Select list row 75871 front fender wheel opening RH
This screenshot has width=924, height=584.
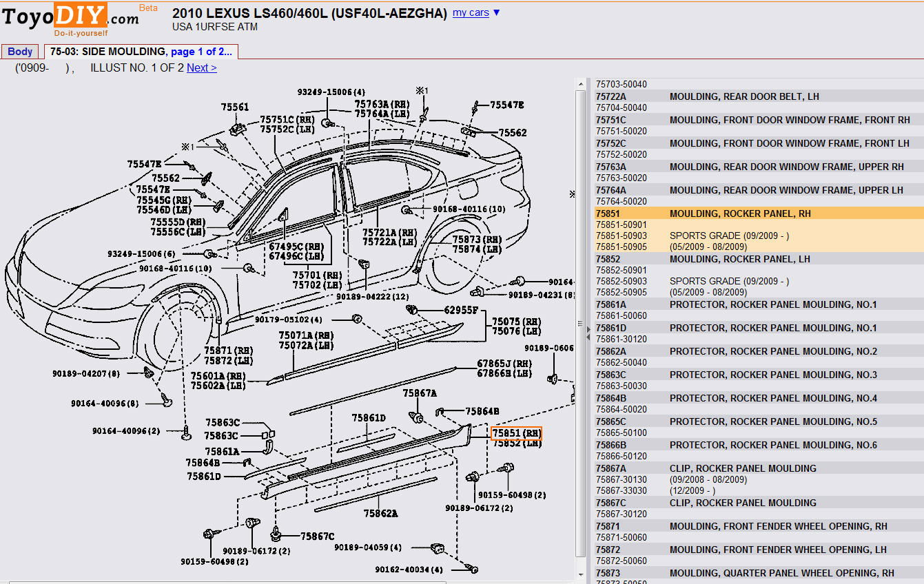coord(758,526)
